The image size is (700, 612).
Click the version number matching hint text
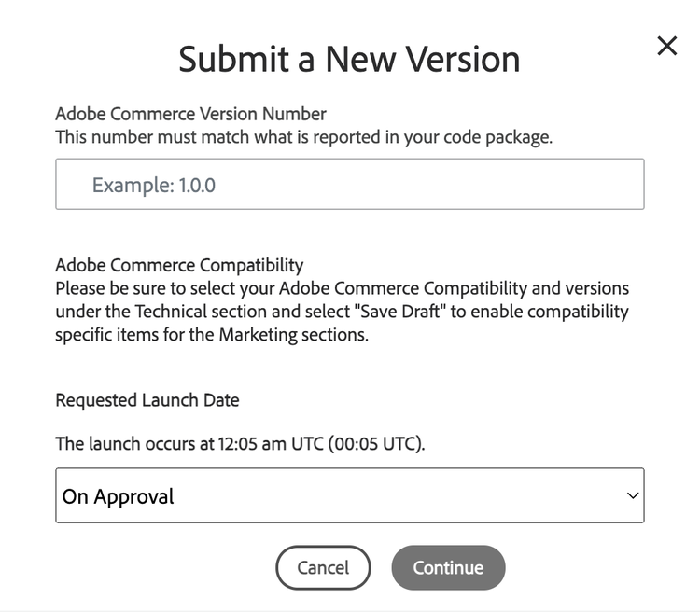(x=303, y=137)
